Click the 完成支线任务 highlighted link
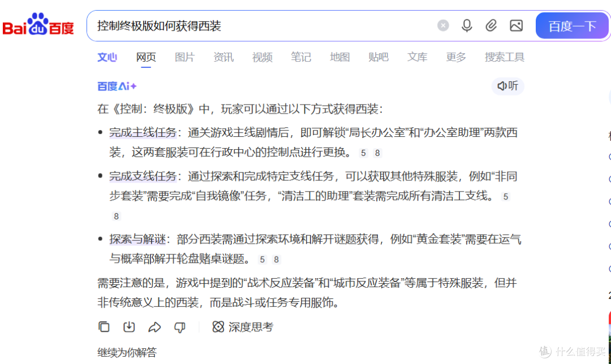Screen dimensions: 611x364 (143, 176)
